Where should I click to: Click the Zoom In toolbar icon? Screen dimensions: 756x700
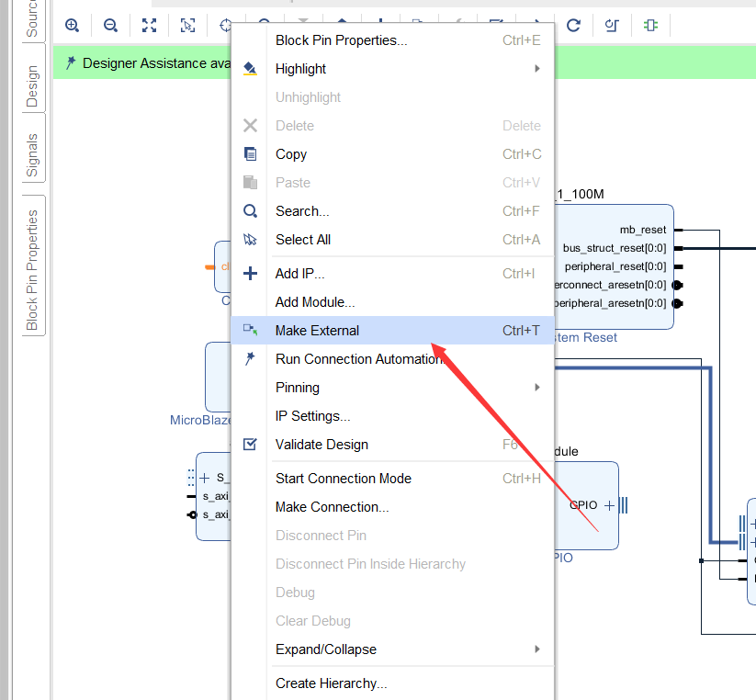click(72, 25)
